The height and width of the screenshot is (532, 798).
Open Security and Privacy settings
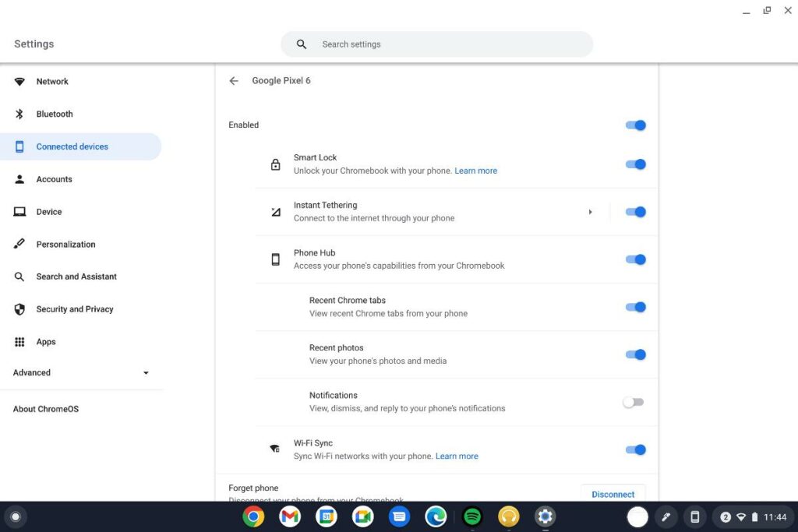pos(75,309)
